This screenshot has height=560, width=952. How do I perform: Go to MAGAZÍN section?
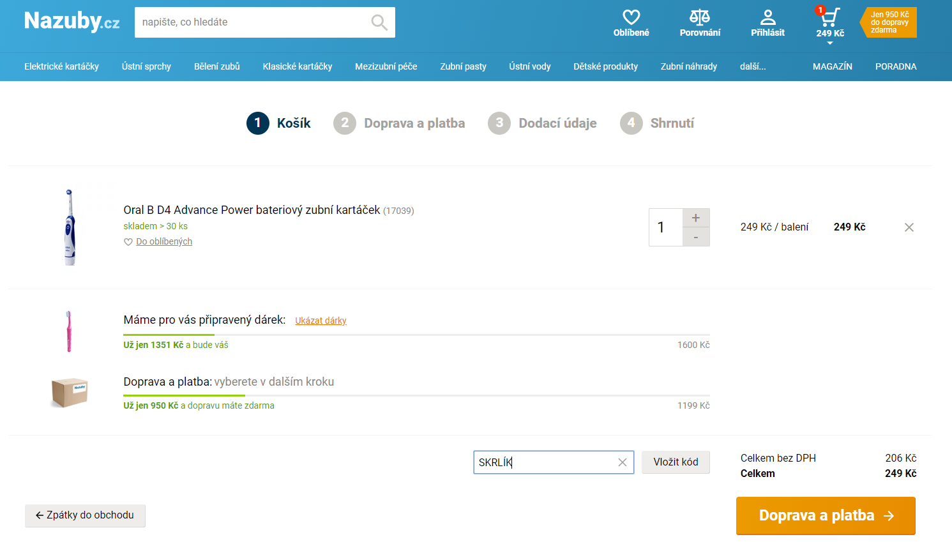tap(833, 66)
